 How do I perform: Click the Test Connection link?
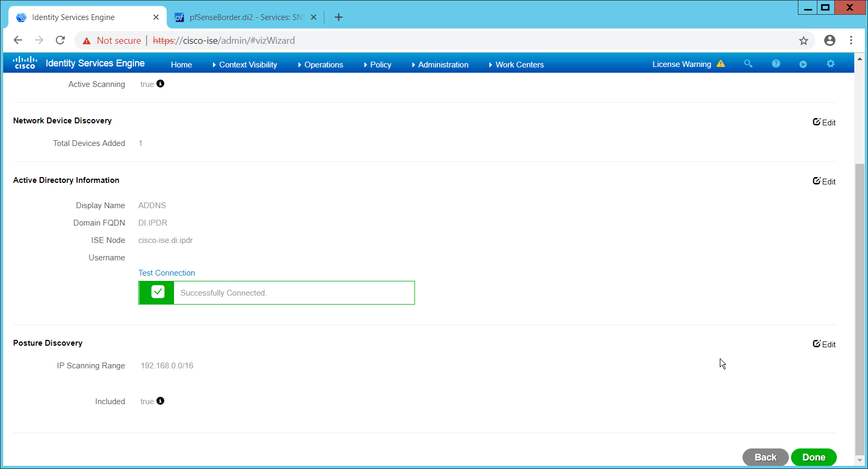(x=167, y=273)
